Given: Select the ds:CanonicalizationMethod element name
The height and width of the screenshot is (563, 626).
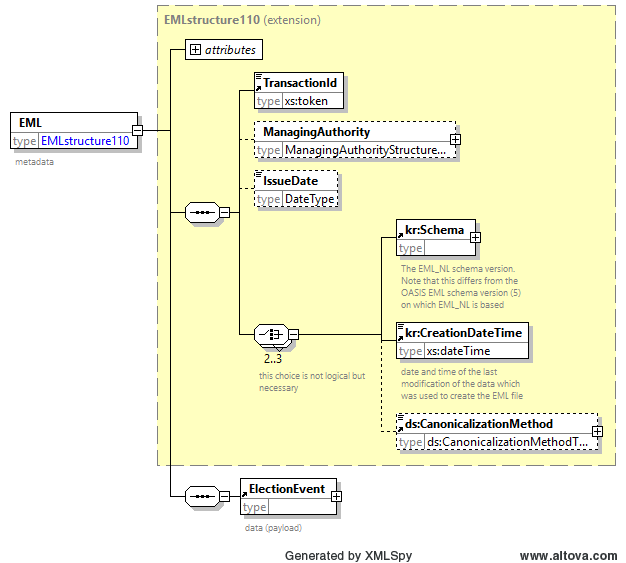Looking at the screenshot, I should coord(479,424).
